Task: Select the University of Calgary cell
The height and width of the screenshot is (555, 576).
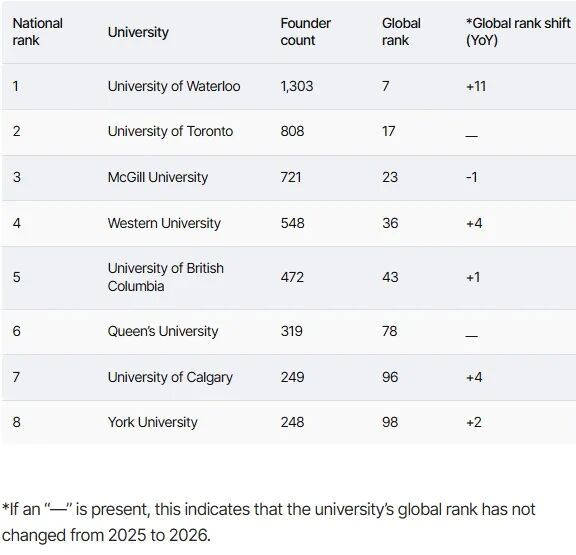Action: pyautogui.click(x=170, y=377)
